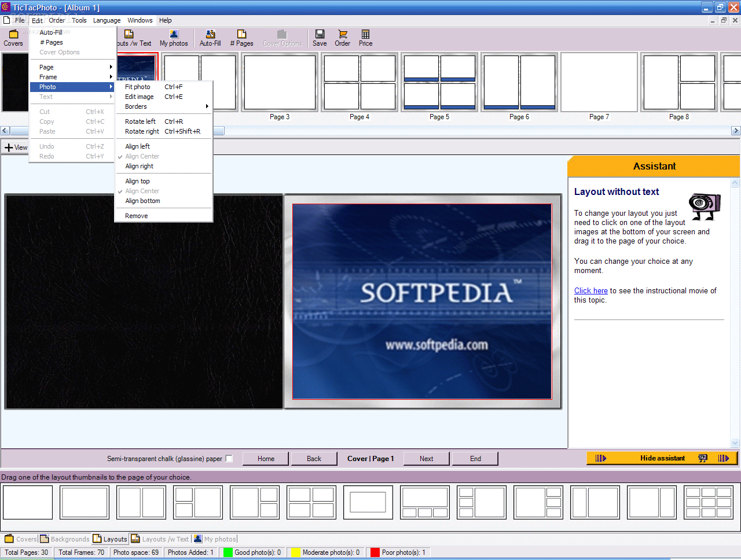Image resolution: width=741 pixels, height=560 pixels.
Task: Follow the 'Click here' instructional movie link
Action: pos(591,290)
